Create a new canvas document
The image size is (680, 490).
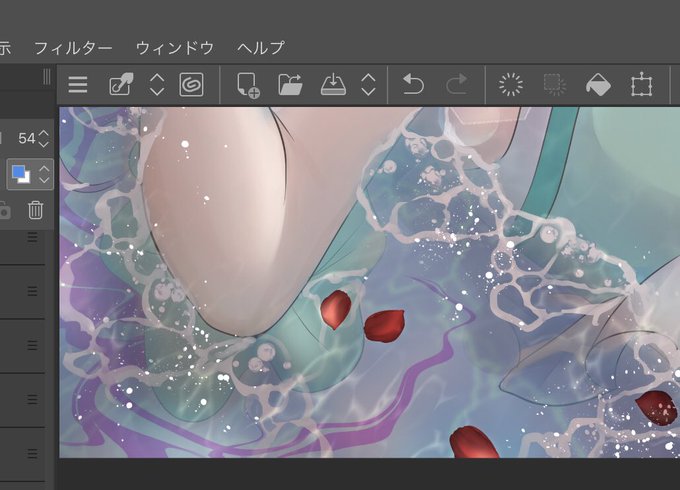point(248,85)
